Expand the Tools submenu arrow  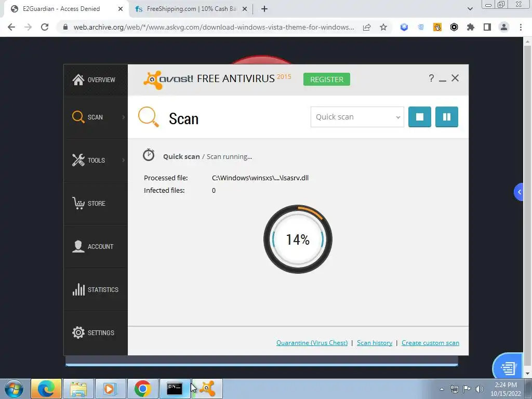coord(124,160)
